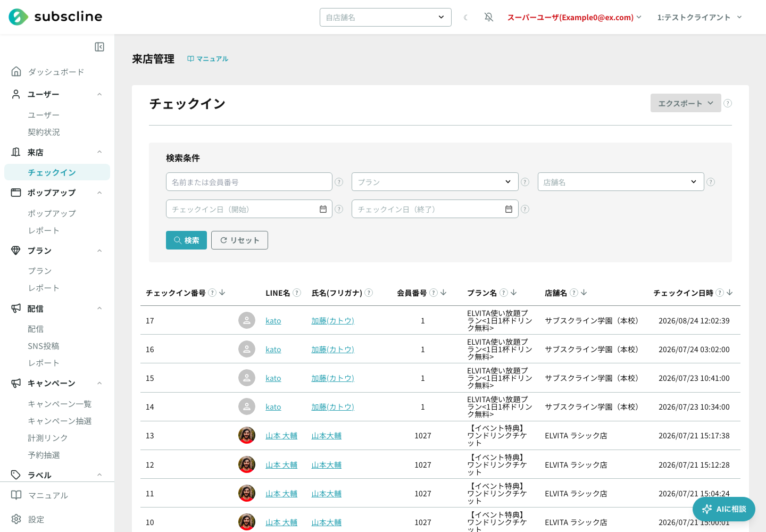Image resolution: width=766 pixels, height=532 pixels.
Task: Open the AIに相談 chat button
Action: pyautogui.click(x=724, y=509)
